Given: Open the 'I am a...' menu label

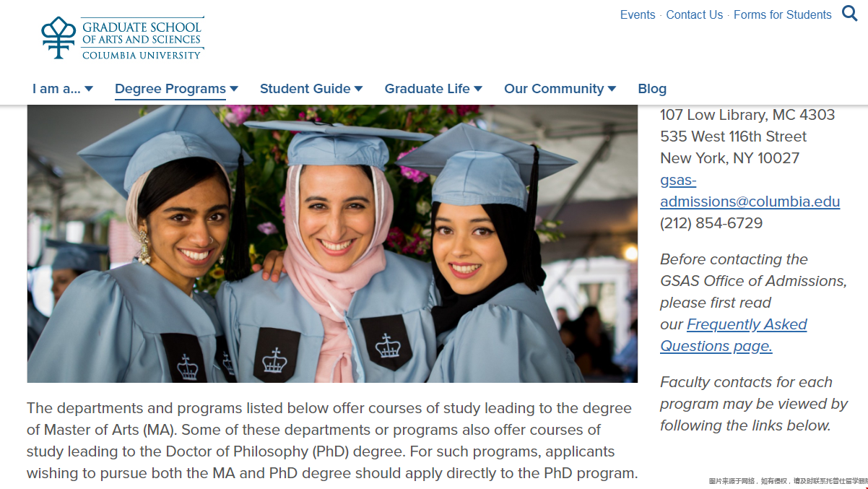Looking at the screenshot, I should tap(56, 89).
